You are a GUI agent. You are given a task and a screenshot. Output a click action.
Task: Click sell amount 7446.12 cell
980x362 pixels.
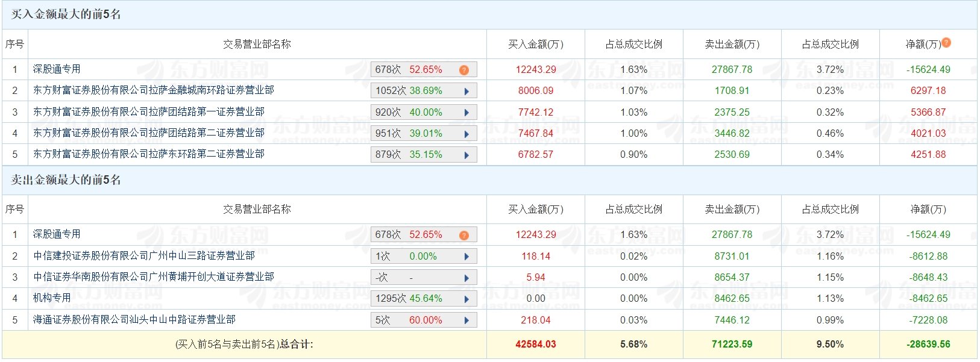(x=732, y=320)
